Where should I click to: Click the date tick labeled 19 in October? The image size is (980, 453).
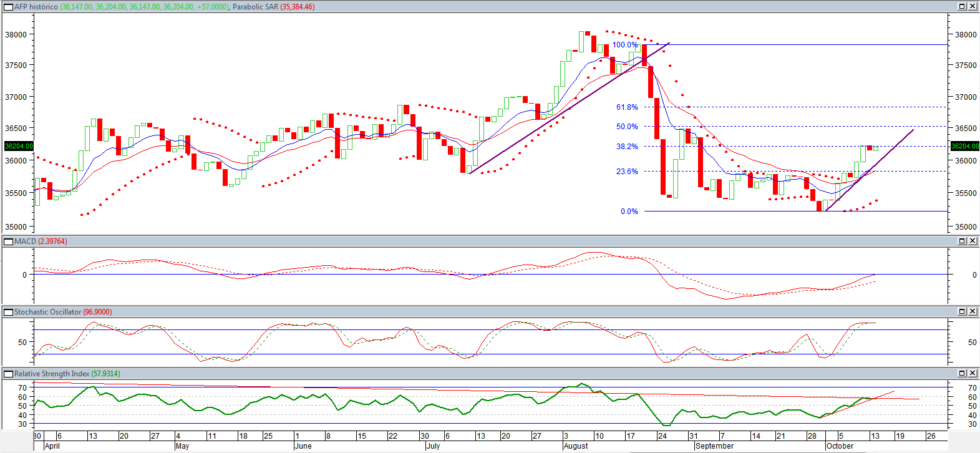click(900, 436)
